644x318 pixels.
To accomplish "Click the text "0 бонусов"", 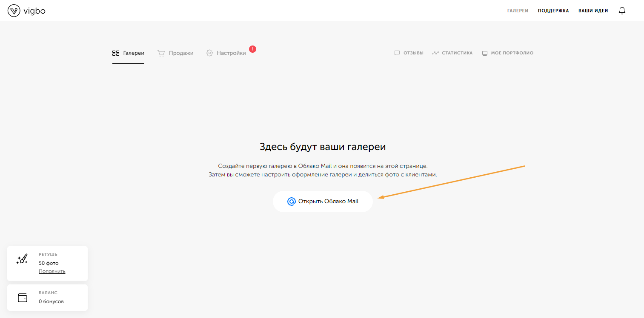I will click(x=51, y=301).
